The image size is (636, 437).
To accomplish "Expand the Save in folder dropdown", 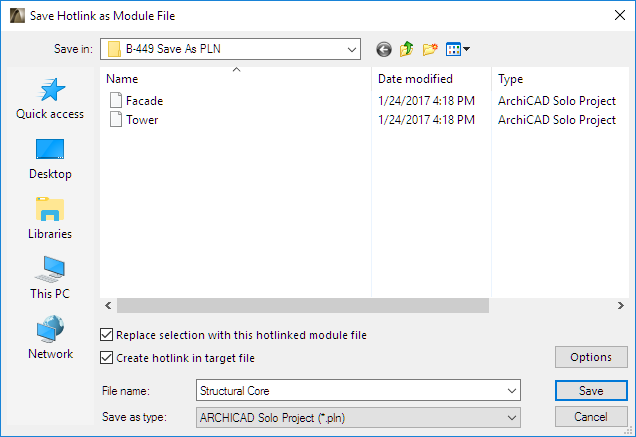I will click(x=352, y=48).
